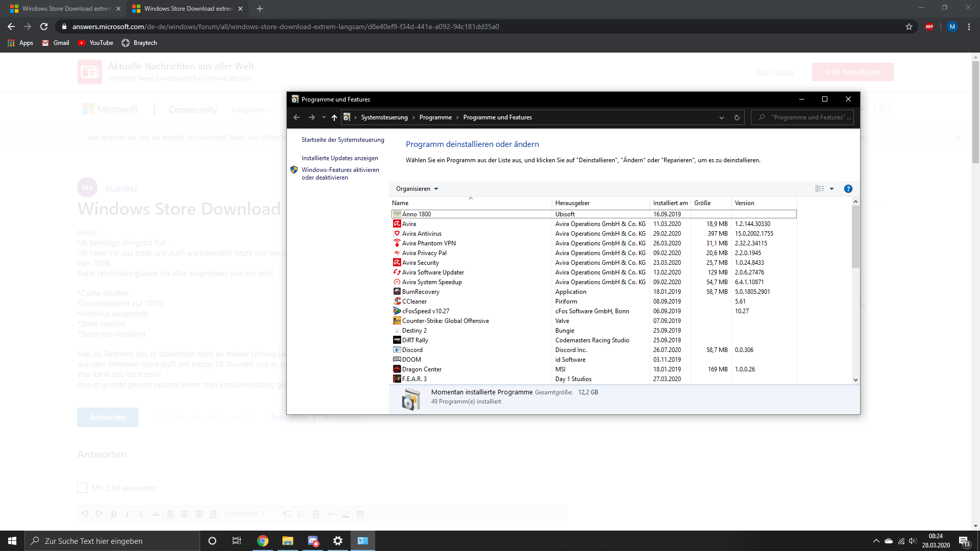Click the DiRT Rally icon
The image size is (980, 551).
(397, 340)
